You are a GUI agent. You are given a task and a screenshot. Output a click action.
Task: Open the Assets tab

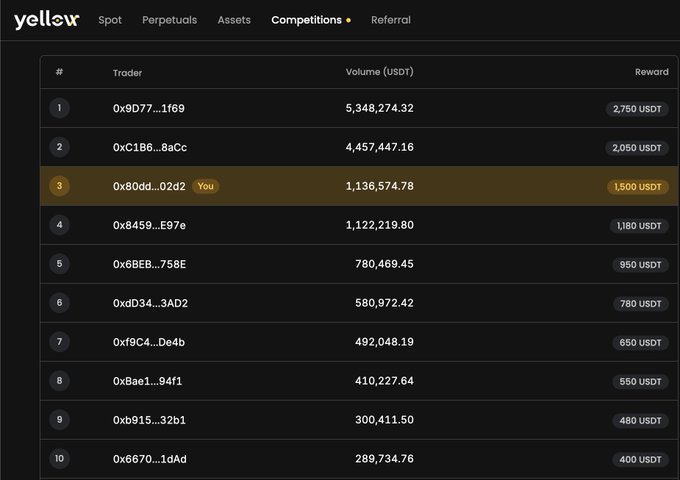click(x=234, y=20)
